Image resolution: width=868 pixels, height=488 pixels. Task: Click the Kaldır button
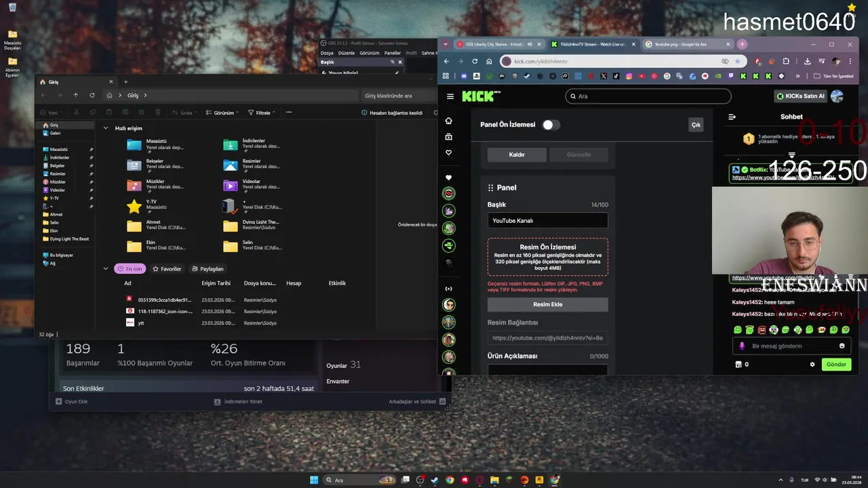pyautogui.click(x=517, y=155)
